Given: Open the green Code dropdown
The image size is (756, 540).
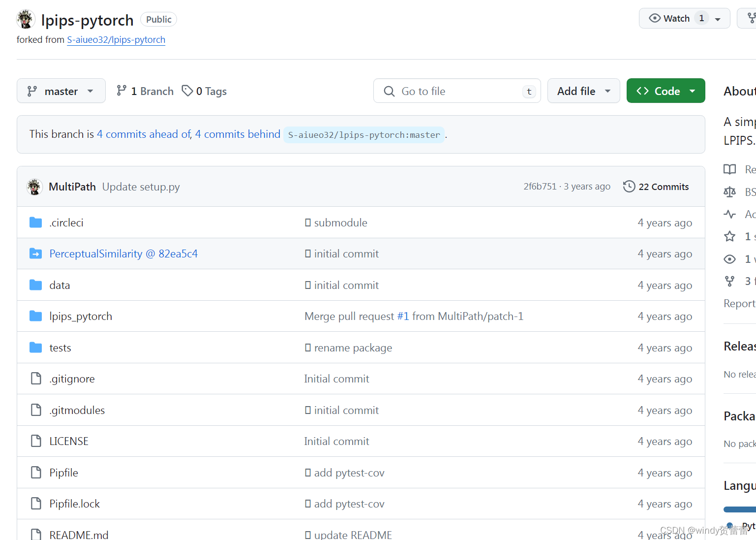Looking at the screenshot, I should [665, 91].
